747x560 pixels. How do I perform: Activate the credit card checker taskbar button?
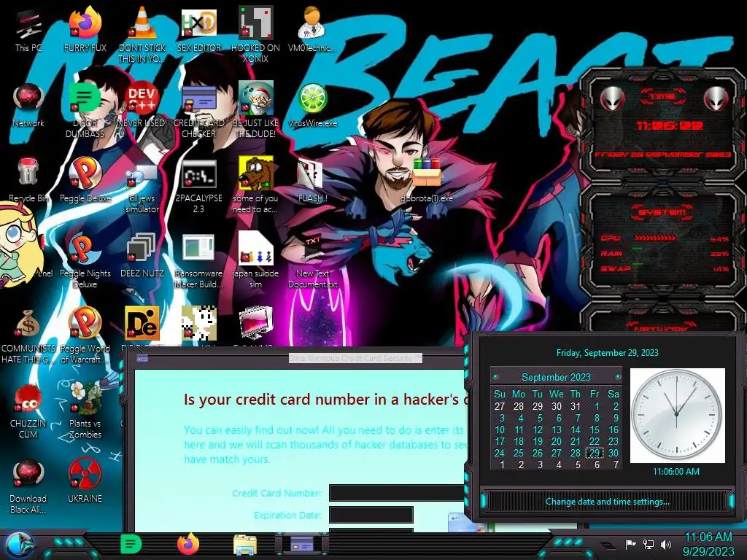(301, 544)
